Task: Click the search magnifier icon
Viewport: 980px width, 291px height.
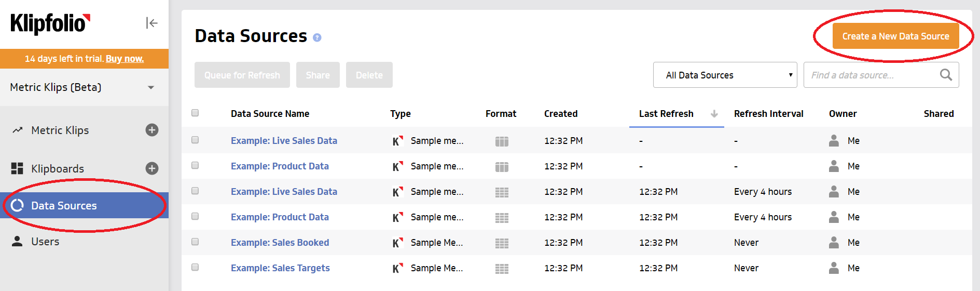Action: [946, 75]
